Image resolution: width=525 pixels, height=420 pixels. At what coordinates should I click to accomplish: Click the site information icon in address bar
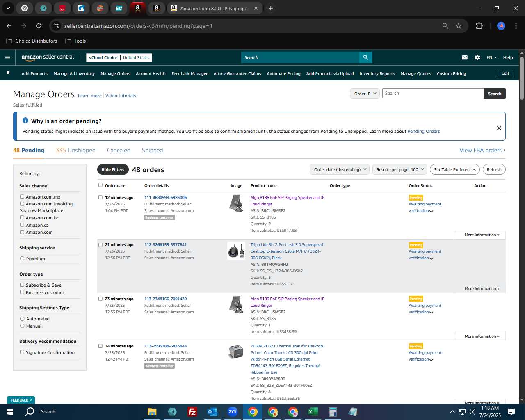(x=56, y=26)
